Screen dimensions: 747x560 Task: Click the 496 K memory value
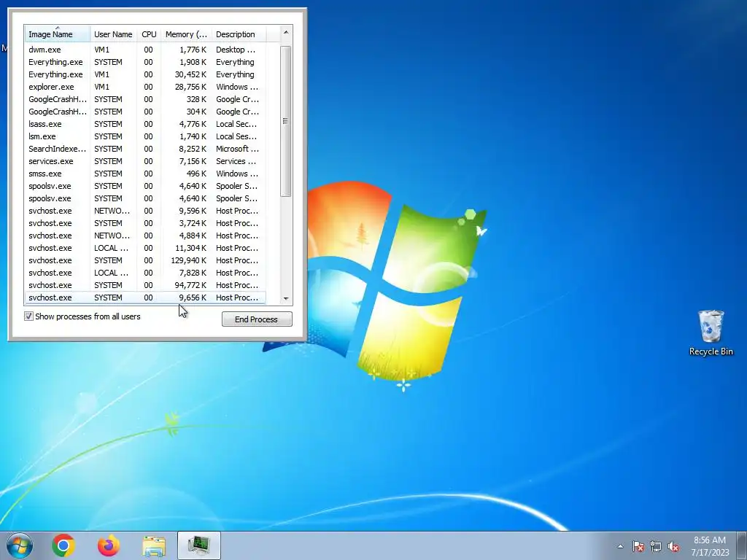point(197,174)
